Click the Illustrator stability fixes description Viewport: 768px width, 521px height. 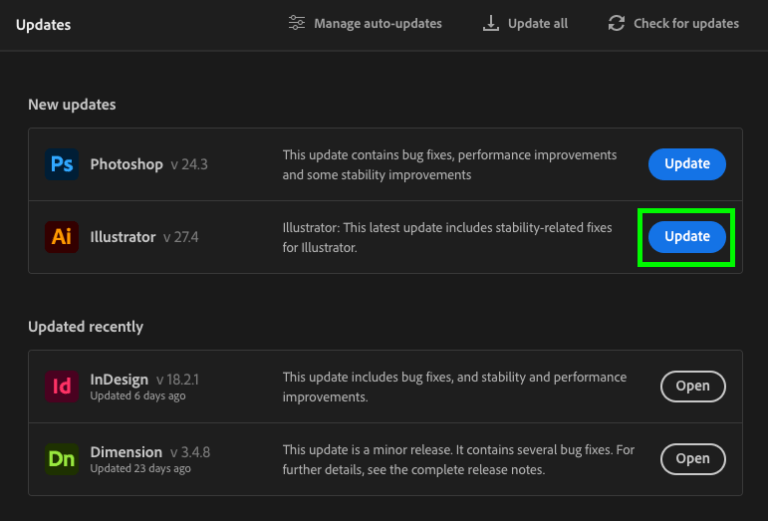point(446,237)
